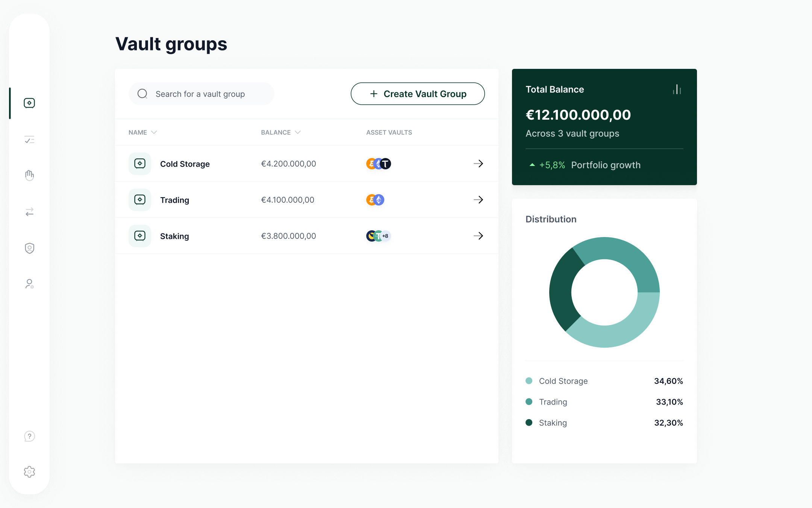The image size is (812, 508).
Task: Open the vault icon in the sidebar
Action: tap(29, 103)
